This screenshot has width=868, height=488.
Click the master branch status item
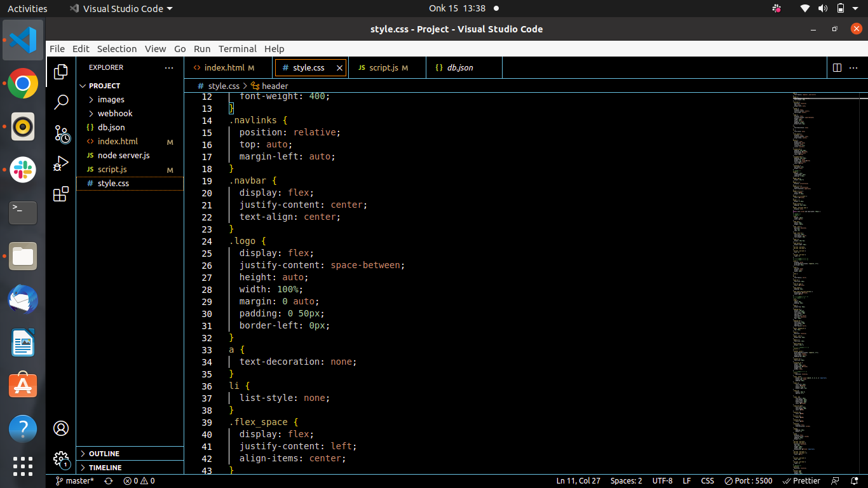coord(75,481)
